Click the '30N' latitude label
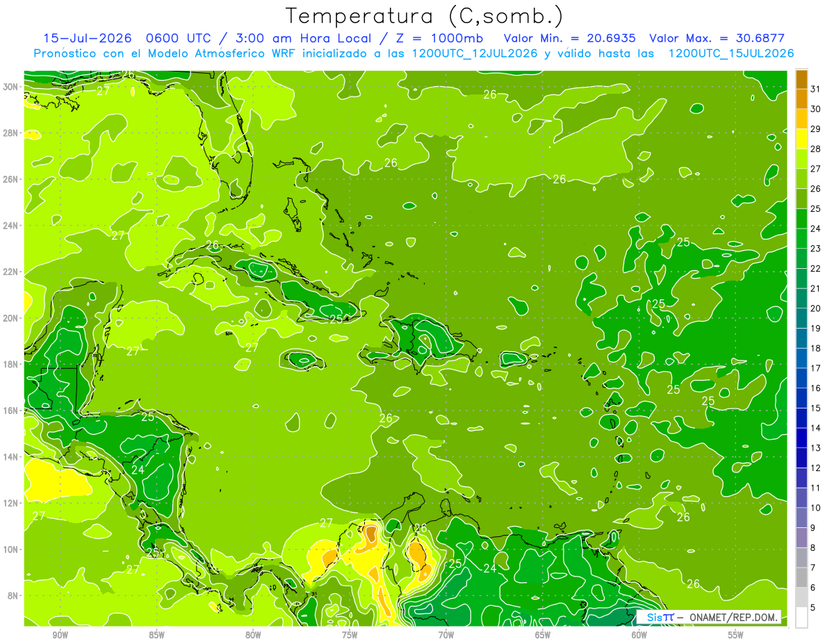Viewport: 834px width, 644px height. 10,87
